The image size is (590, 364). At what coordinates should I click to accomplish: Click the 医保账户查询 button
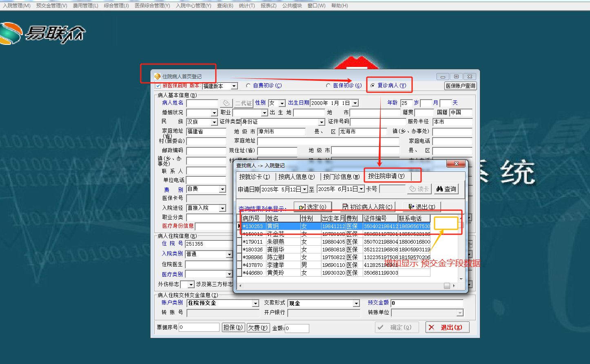pos(461,86)
